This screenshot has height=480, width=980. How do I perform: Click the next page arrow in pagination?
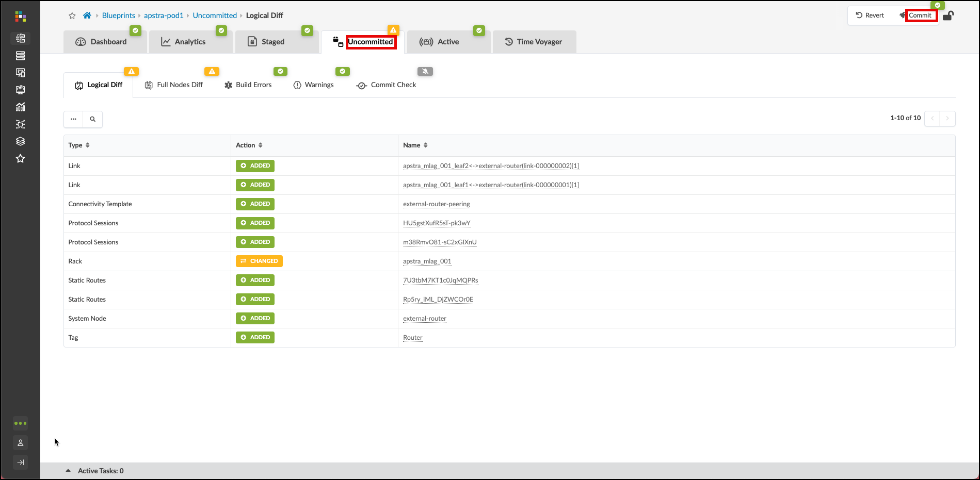947,119
